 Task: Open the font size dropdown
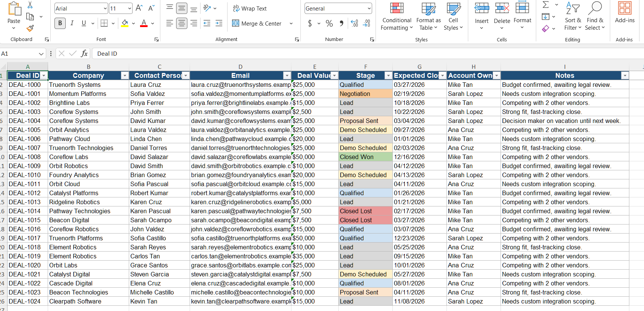point(130,8)
